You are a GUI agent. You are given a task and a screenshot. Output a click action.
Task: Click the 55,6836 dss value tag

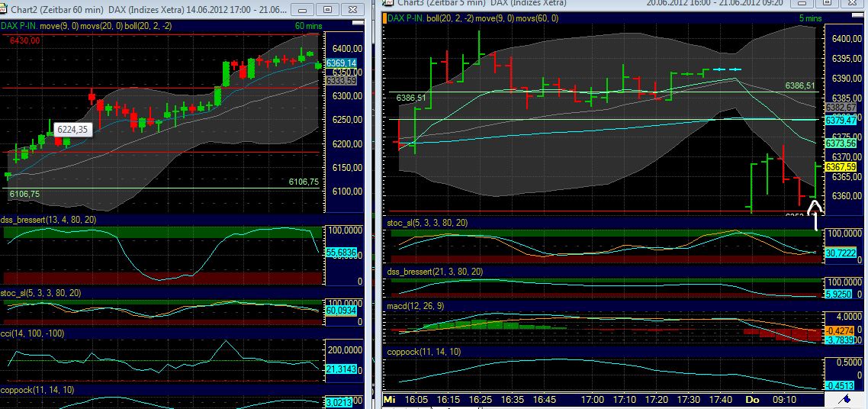(342, 253)
